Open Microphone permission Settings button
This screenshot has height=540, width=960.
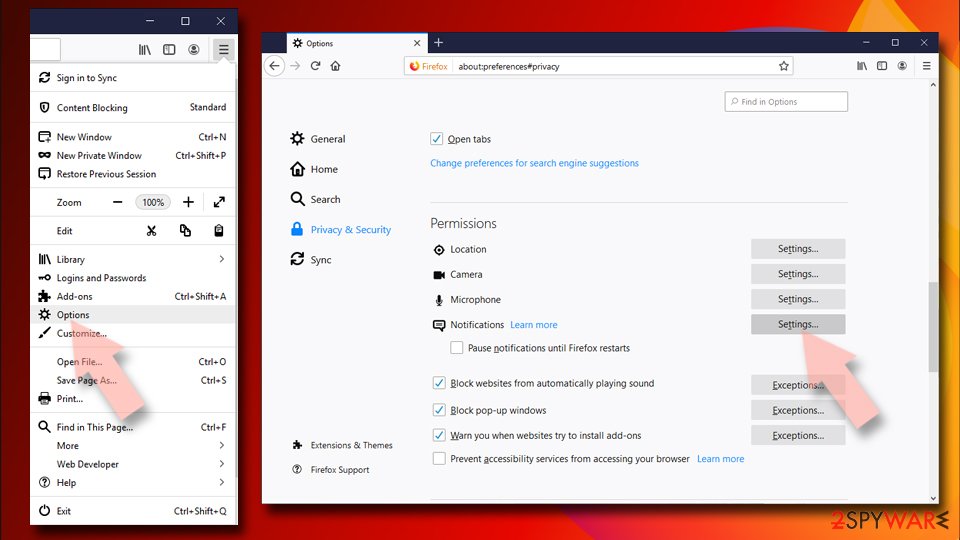tap(798, 299)
